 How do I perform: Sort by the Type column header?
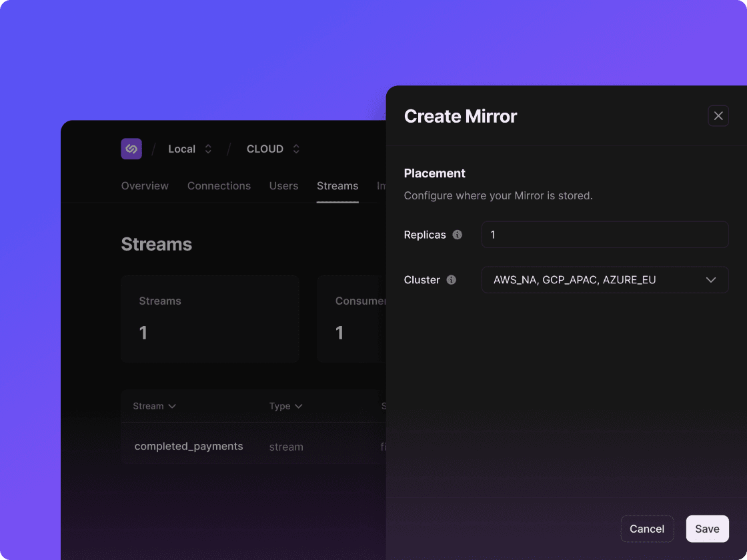[286, 406]
